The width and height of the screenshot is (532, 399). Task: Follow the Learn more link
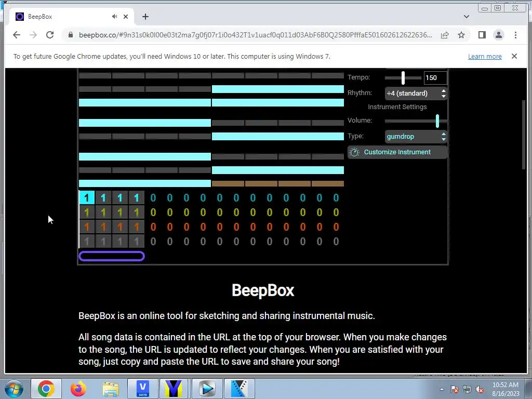point(485,56)
